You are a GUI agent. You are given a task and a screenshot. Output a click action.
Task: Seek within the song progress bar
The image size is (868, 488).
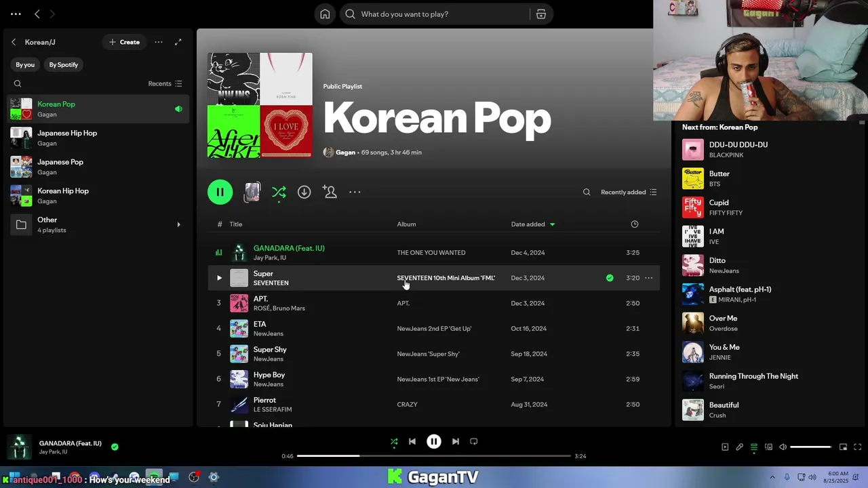434,456
